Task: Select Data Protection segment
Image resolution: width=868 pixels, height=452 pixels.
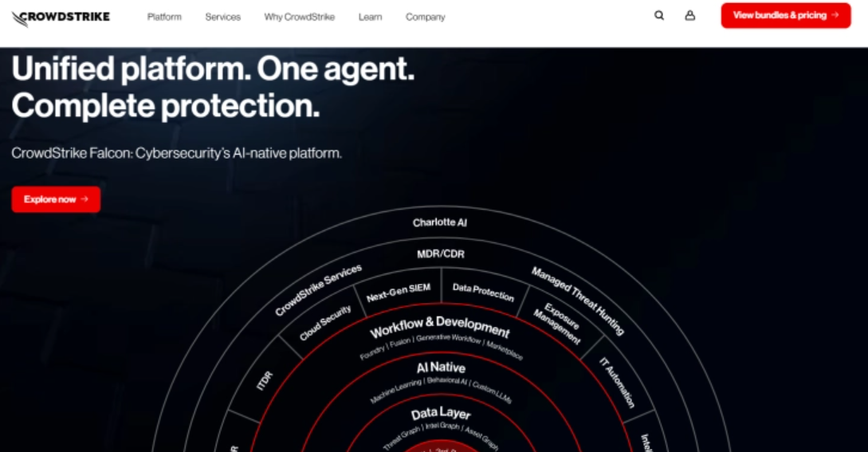Action: tap(483, 292)
